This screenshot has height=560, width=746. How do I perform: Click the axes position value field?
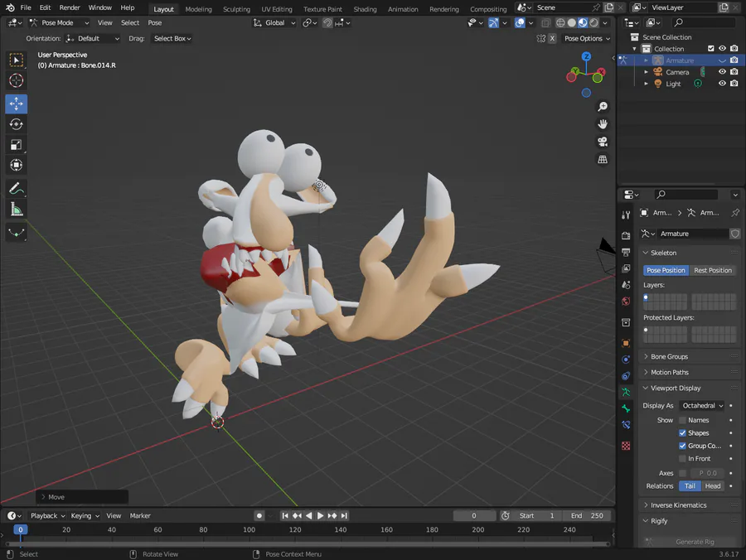[x=708, y=473]
